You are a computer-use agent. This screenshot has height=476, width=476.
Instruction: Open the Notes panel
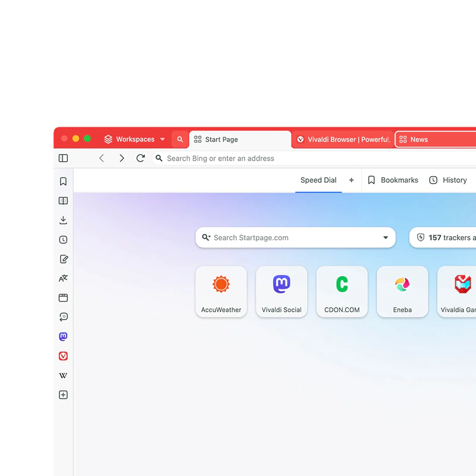(x=64, y=259)
